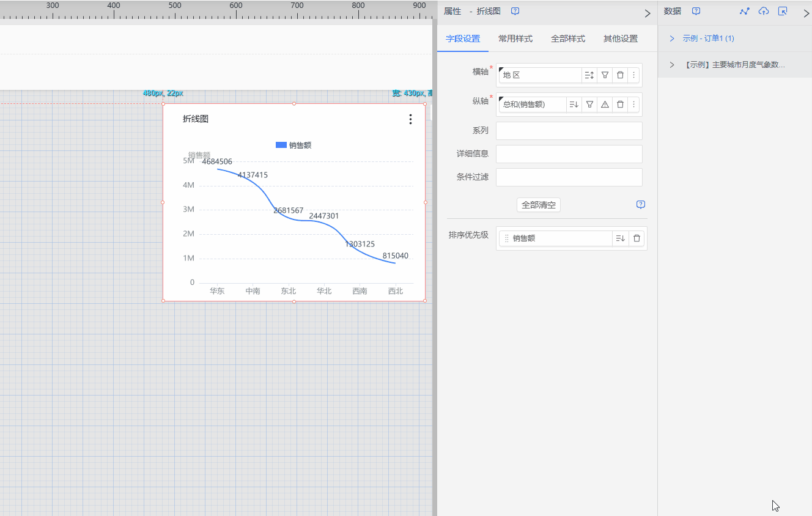Viewport: 812px width, 516px height.
Task: Toggle descending sort on 总和(销售额) field
Action: (x=574, y=105)
